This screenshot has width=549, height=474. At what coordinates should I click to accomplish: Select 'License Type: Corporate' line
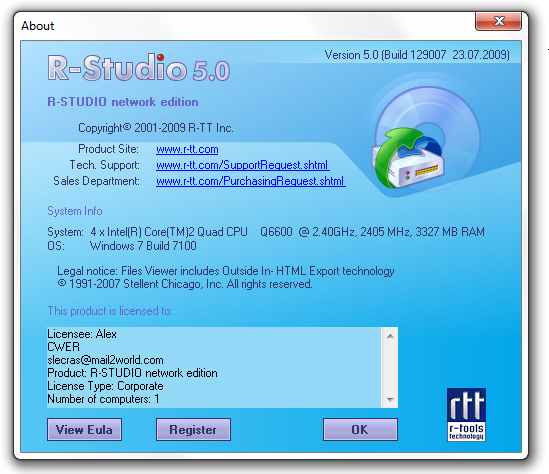tap(105, 386)
